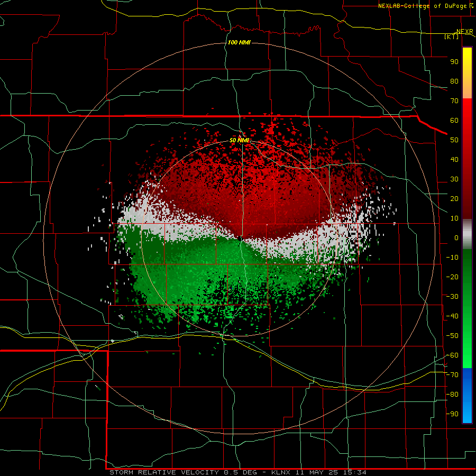Click the 90 value on the velocity scale
This screenshot has height=476, width=476.
tap(454, 62)
